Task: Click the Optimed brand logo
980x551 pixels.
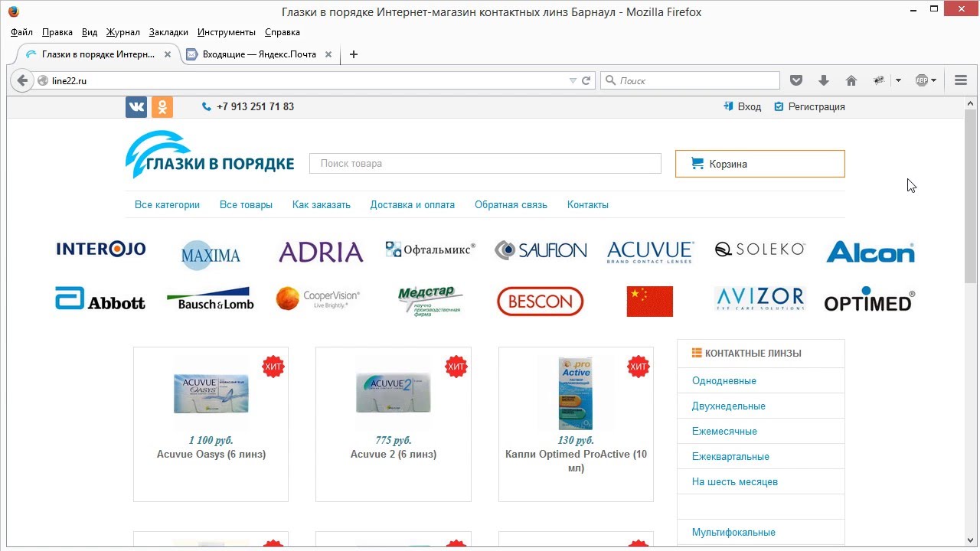Action: (x=870, y=299)
